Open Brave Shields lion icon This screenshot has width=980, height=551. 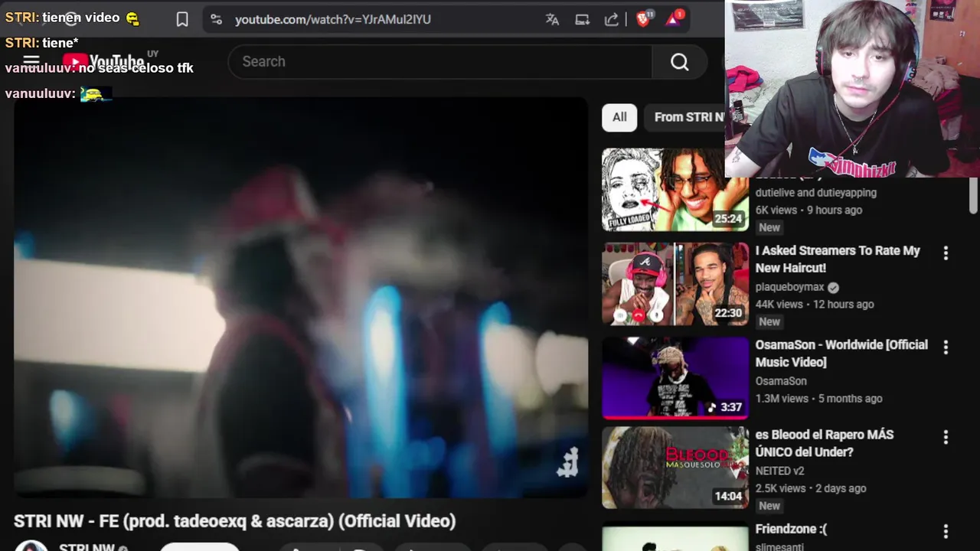(x=643, y=18)
